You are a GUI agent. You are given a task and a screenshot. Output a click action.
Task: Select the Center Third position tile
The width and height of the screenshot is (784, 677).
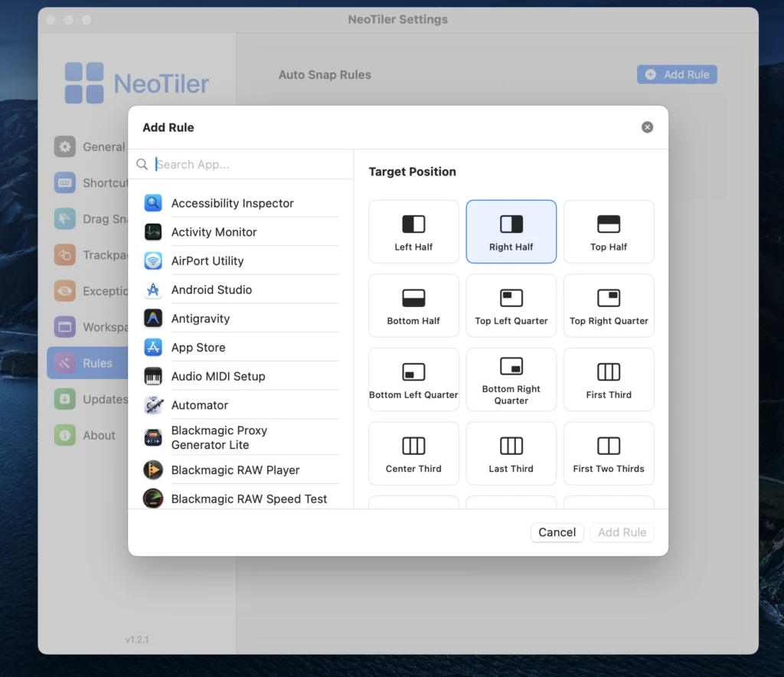[x=413, y=453]
